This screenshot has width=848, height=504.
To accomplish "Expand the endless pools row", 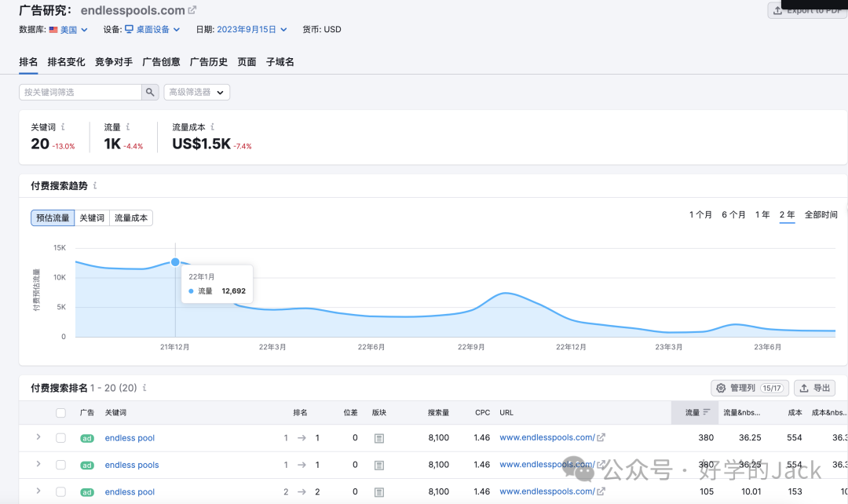I will pyautogui.click(x=38, y=464).
